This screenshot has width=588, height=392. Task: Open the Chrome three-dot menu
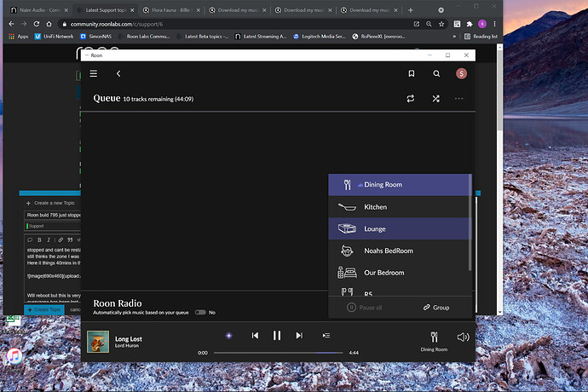point(494,24)
